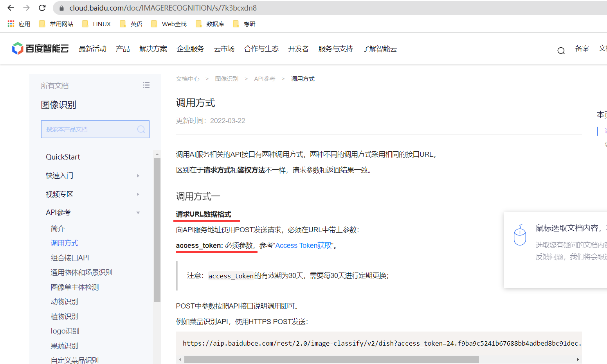Open the 最新活动 menu

point(93,48)
